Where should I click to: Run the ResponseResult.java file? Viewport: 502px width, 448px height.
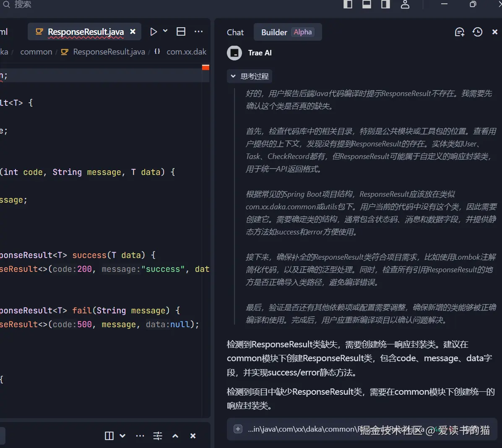tap(153, 31)
